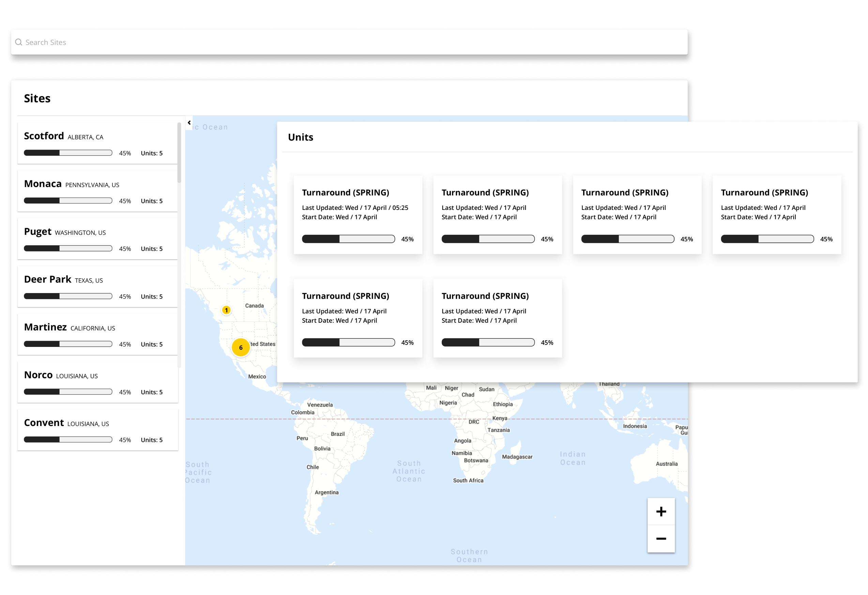Open the Turnaround unit updated at 05:25

point(358,215)
